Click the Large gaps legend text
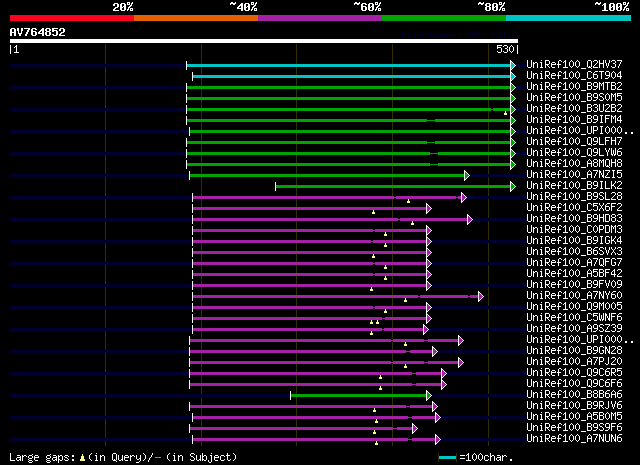 point(42,457)
